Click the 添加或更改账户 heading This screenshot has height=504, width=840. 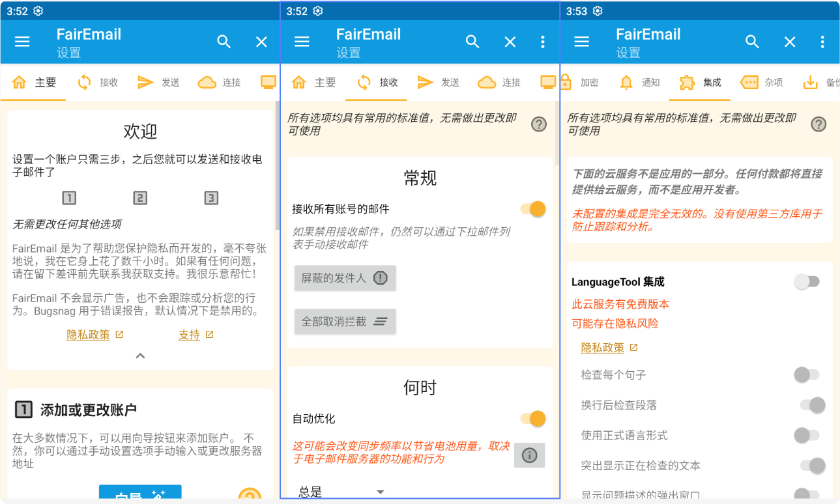click(89, 410)
